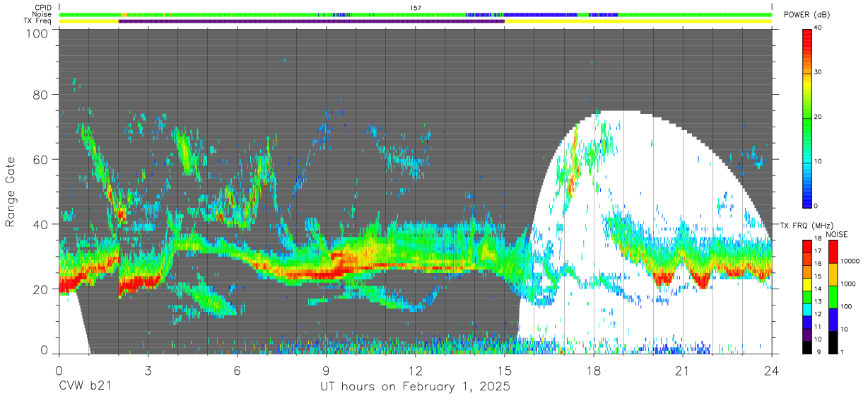This screenshot has height=401, width=868.
Task: Click the 60 tick on range gate axis
Action: [42, 160]
